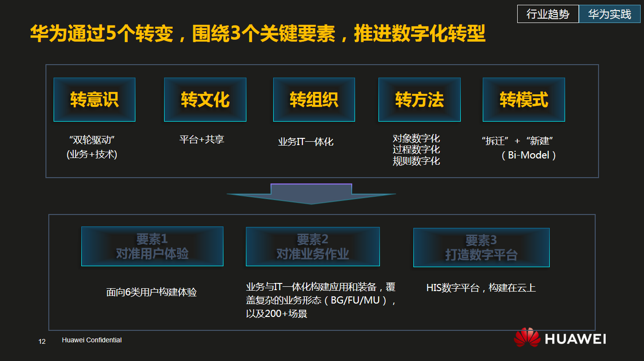644x361 pixels.
Task: Click the HIS数字平台，构建在云上 text
Action: click(481, 288)
